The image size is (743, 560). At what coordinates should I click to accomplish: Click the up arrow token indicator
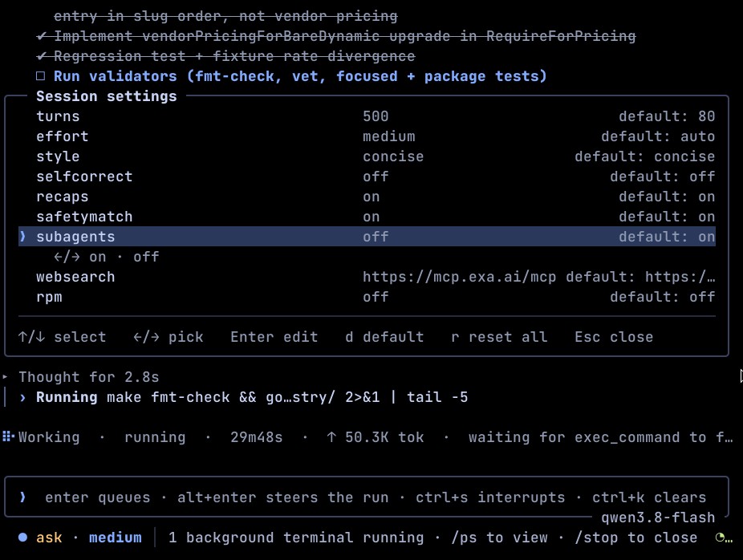(331, 436)
